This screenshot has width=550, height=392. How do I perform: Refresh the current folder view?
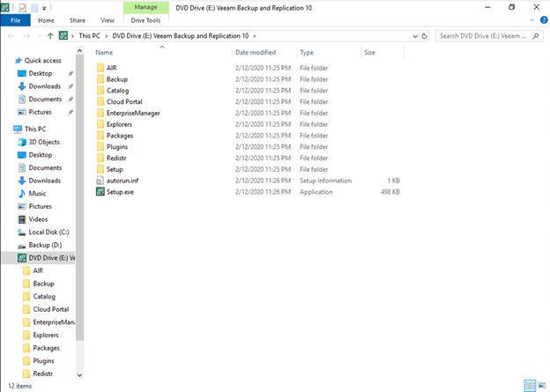click(425, 36)
